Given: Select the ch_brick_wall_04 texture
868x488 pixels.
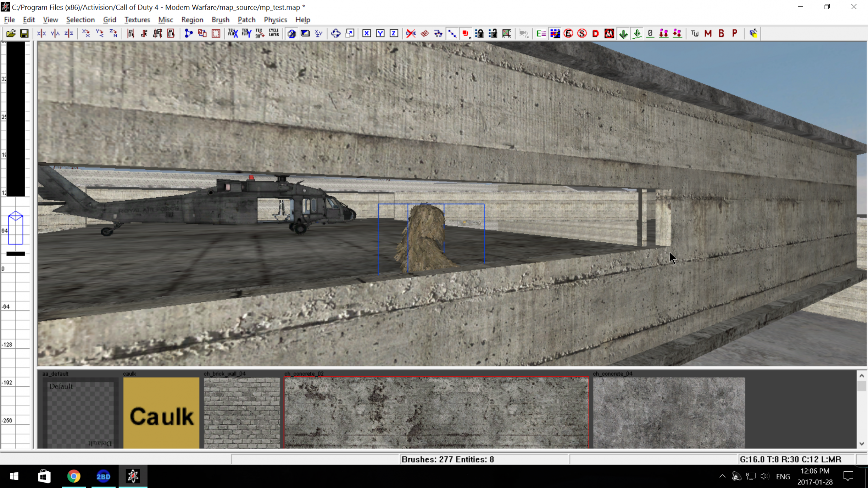Looking at the screenshot, I should coord(242,413).
